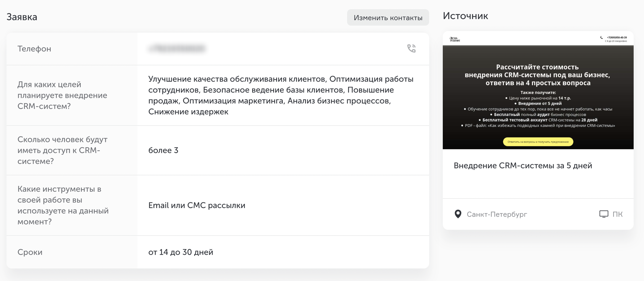Select the Санкт-Петербург city label
This screenshot has height=281, width=644.
pyautogui.click(x=497, y=214)
